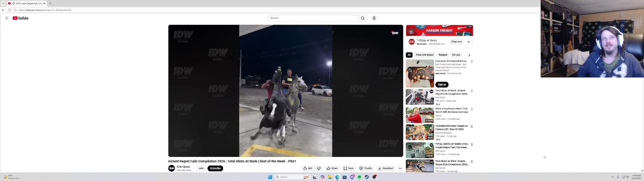644x181 pixels.
Task: Share the video
Action: (x=332, y=168)
